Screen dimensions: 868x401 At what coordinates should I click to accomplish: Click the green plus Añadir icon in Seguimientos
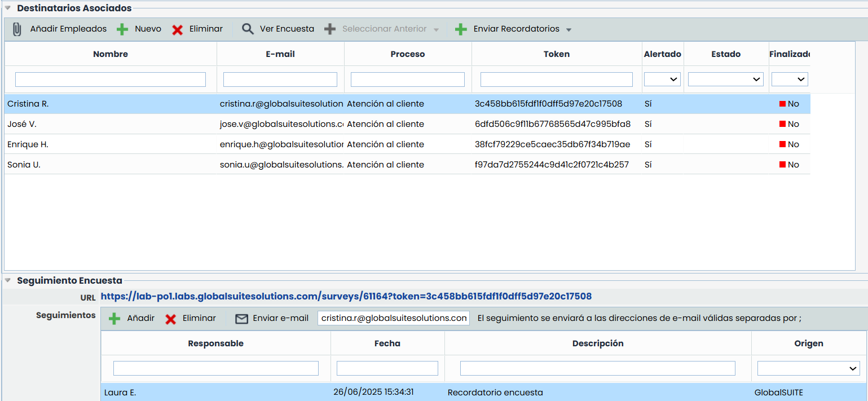click(114, 319)
